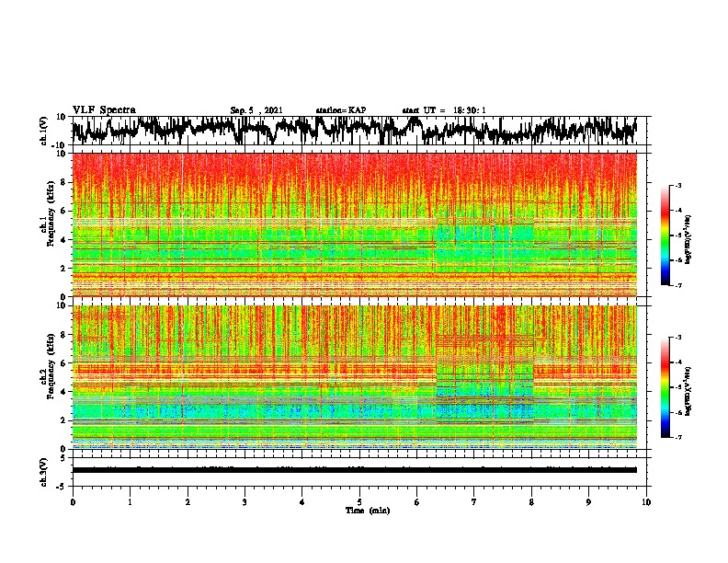
Task: Click the ch.1 color scale title "log(PSD)(V²/Hz)"
Action: click(688, 239)
